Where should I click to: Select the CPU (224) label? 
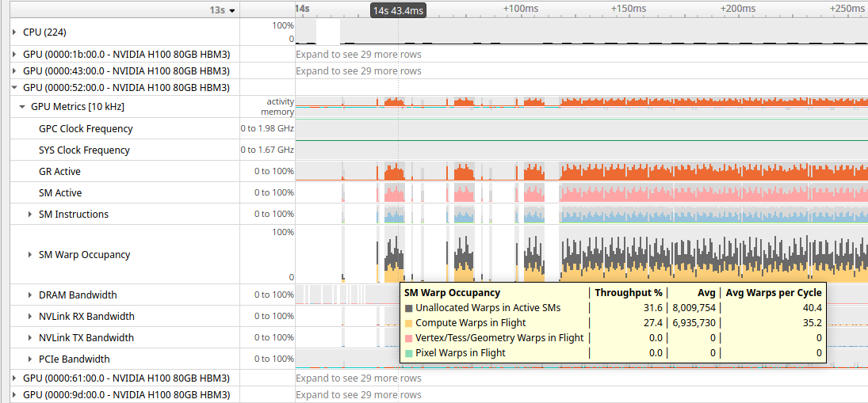(45, 32)
